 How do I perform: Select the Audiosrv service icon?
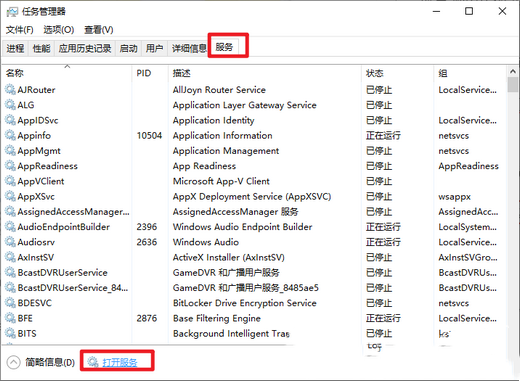click(x=10, y=242)
